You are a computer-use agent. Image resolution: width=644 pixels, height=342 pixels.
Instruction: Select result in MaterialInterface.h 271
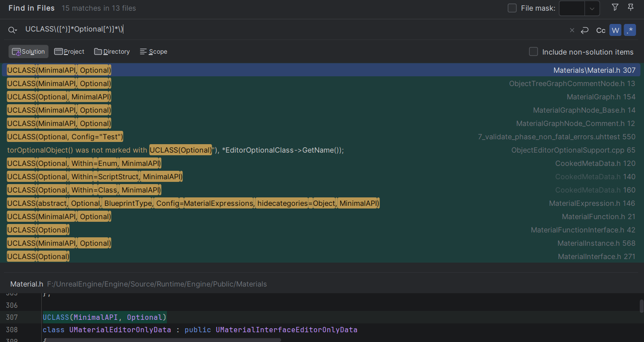pyautogui.click(x=321, y=256)
